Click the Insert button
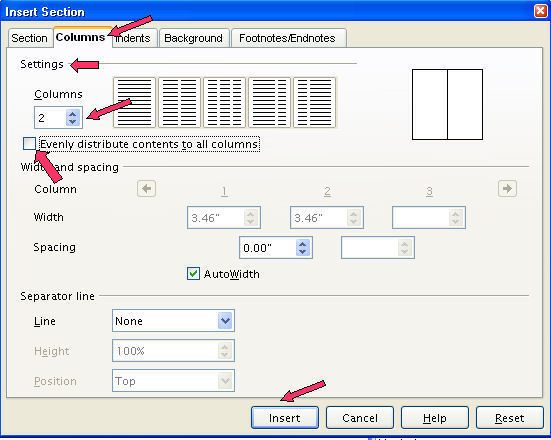551x440 pixels. (285, 418)
